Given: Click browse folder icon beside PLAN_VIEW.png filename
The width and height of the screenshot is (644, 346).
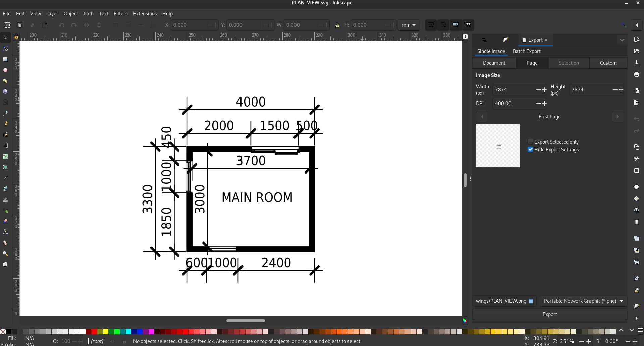Looking at the screenshot, I should coord(531,301).
